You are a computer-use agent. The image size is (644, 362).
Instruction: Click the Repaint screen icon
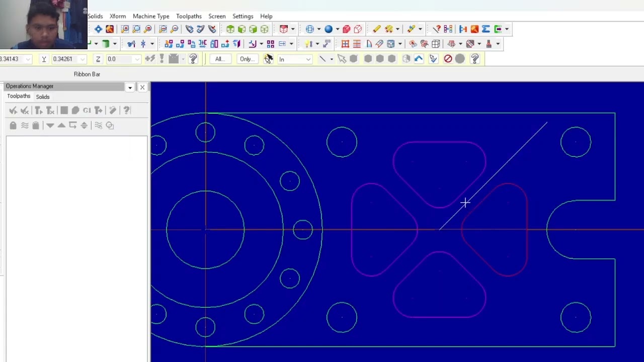point(110,29)
